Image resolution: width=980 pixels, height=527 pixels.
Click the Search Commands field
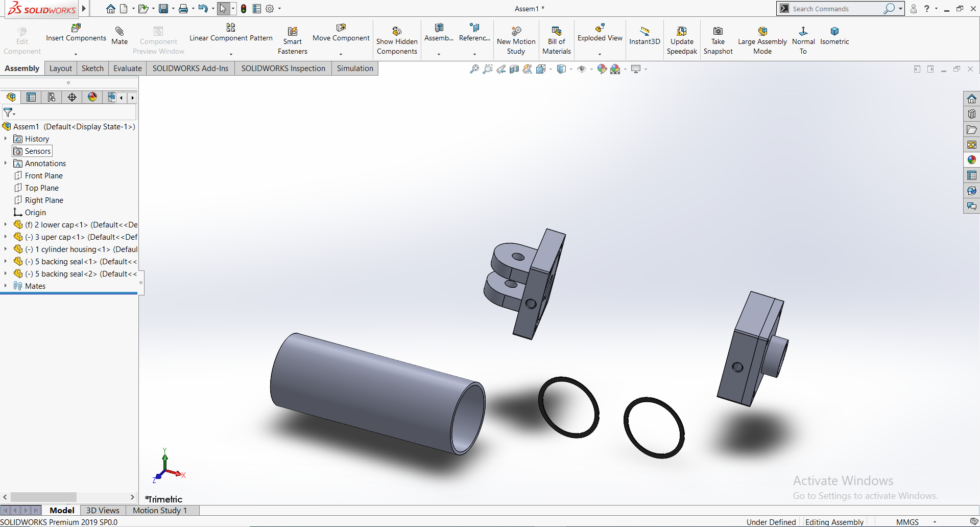coord(836,9)
